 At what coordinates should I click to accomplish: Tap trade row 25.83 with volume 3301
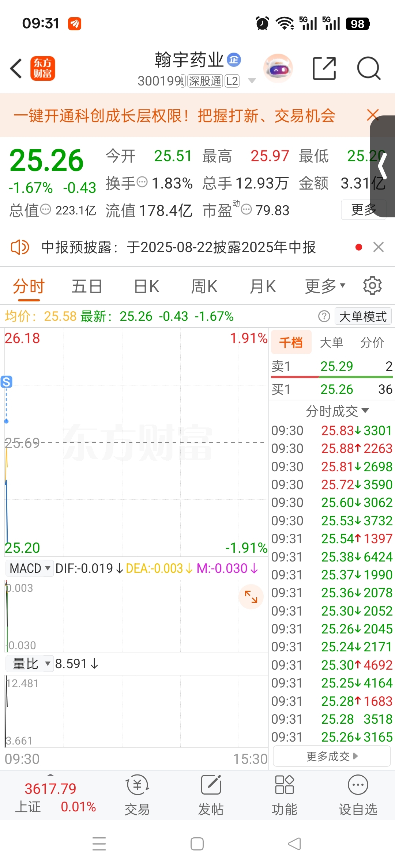332,430
